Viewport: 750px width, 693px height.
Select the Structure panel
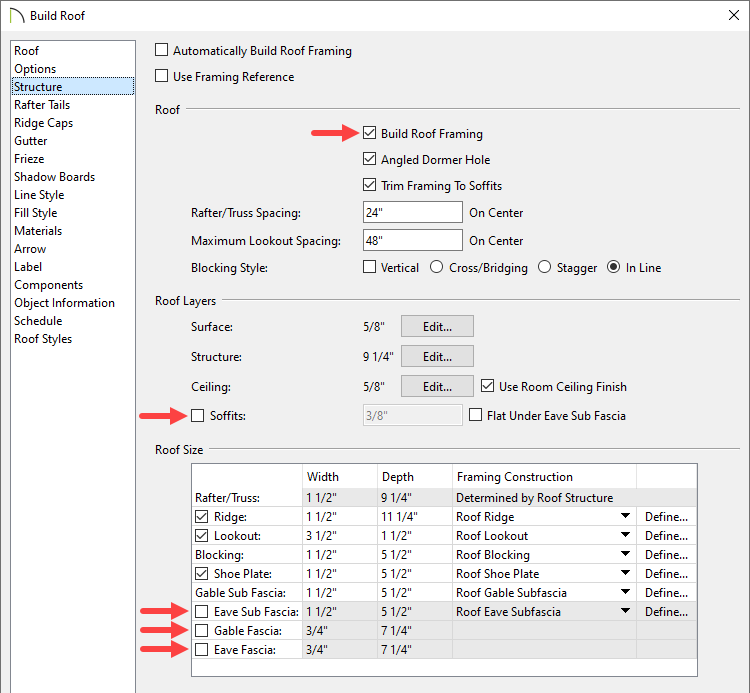[72, 87]
